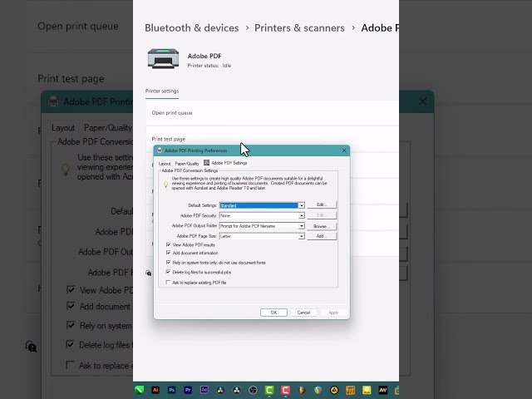Screen dimensions: 532x399
Task: Click the Adobe PDF Conversion Settings group label
Action: [190, 170]
